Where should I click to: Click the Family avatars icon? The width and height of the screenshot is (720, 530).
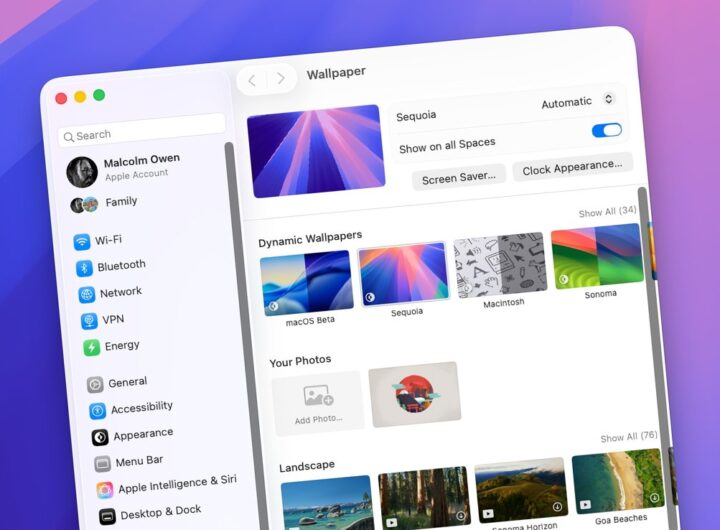point(84,204)
